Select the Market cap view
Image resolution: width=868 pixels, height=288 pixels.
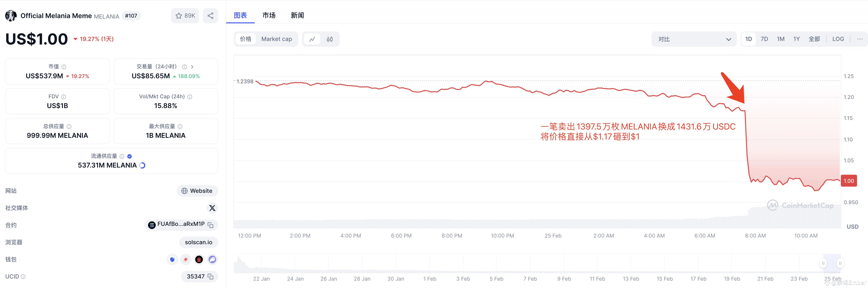277,39
